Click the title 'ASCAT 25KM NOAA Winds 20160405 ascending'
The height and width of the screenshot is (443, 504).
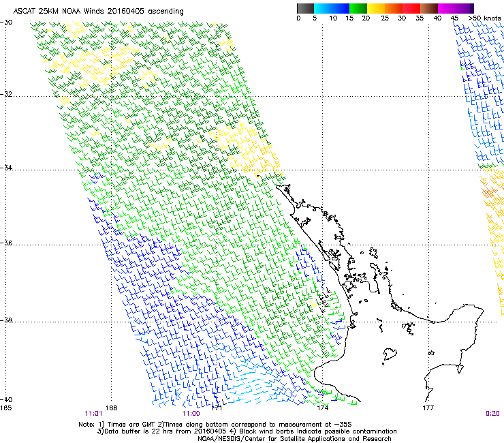(x=98, y=12)
